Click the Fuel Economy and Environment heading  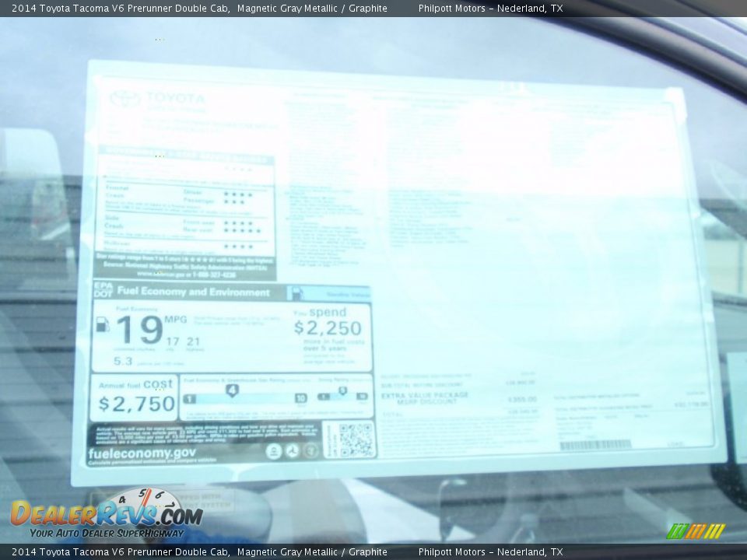pos(193,292)
